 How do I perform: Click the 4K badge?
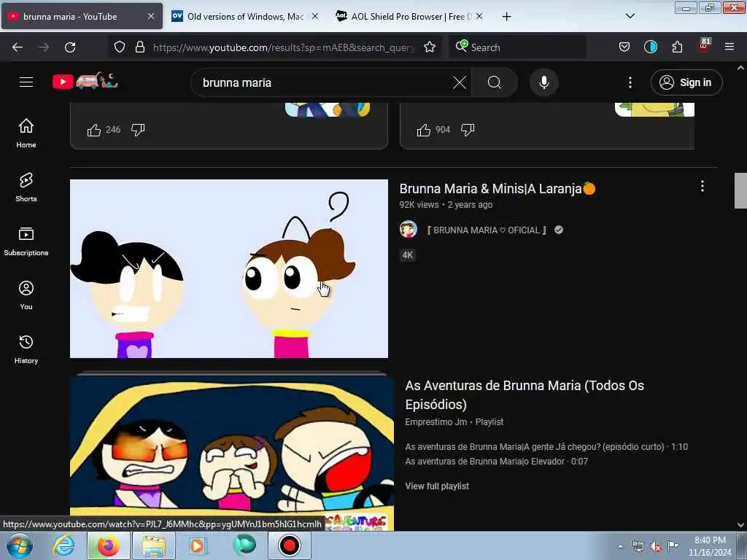407,254
